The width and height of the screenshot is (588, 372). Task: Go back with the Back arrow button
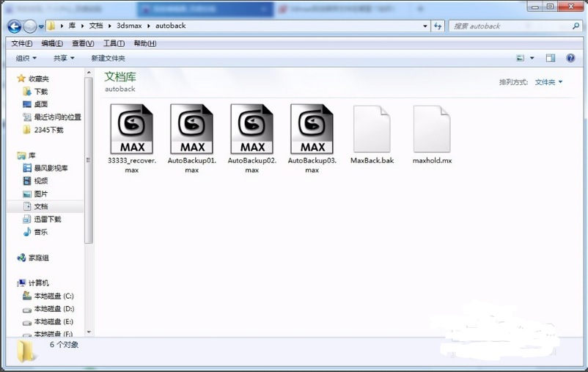tap(14, 26)
